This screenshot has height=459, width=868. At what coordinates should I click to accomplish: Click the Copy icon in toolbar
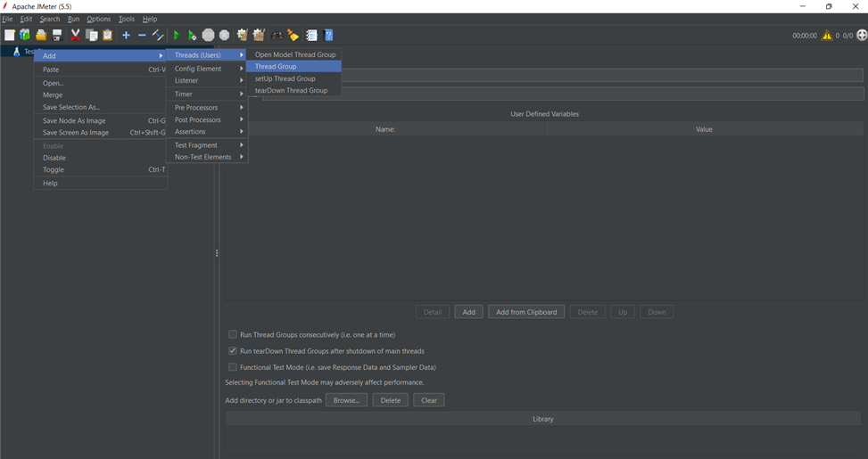[x=91, y=36]
